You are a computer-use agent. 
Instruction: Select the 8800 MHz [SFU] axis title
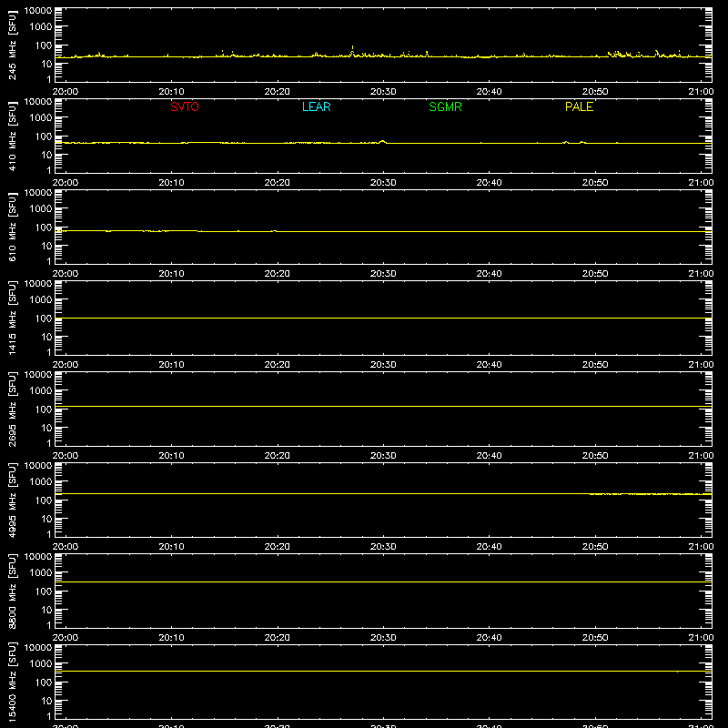click(13, 591)
